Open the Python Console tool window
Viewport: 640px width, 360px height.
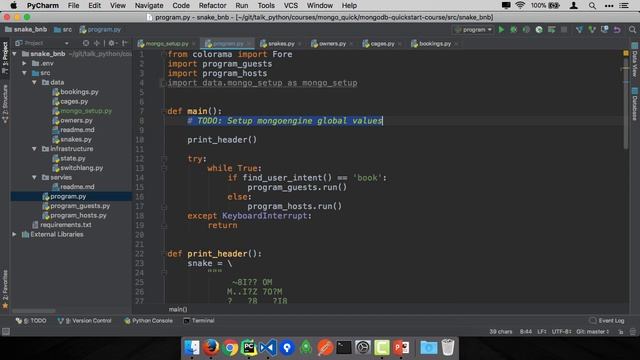click(x=149, y=321)
